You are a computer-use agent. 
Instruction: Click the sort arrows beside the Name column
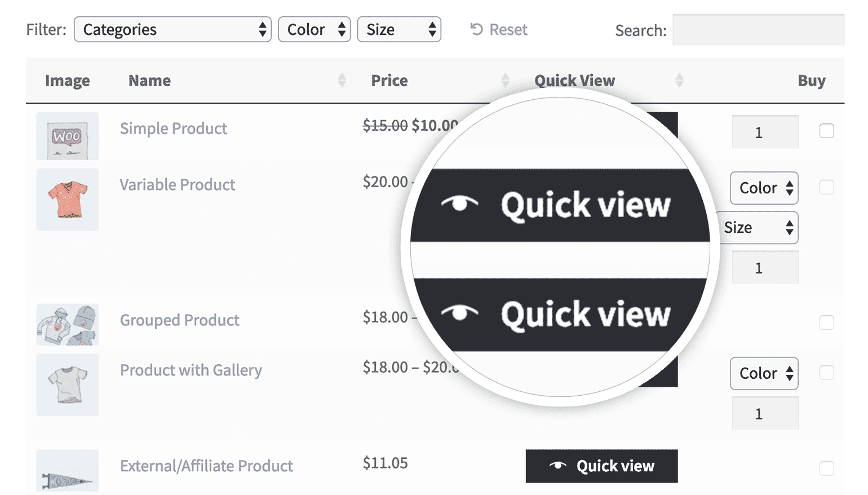(342, 81)
